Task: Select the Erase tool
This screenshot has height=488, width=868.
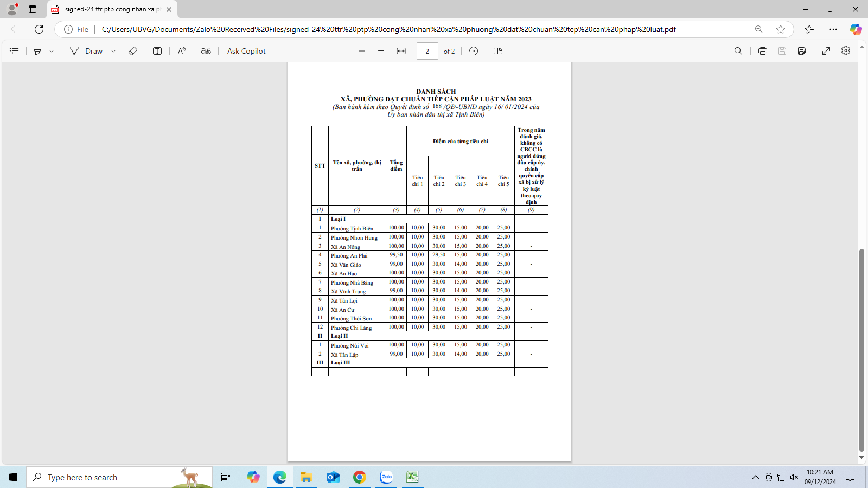Action: coord(133,51)
